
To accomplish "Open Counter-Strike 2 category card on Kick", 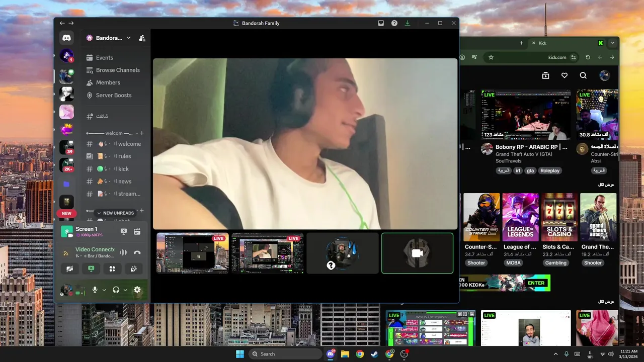I will (x=481, y=217).
